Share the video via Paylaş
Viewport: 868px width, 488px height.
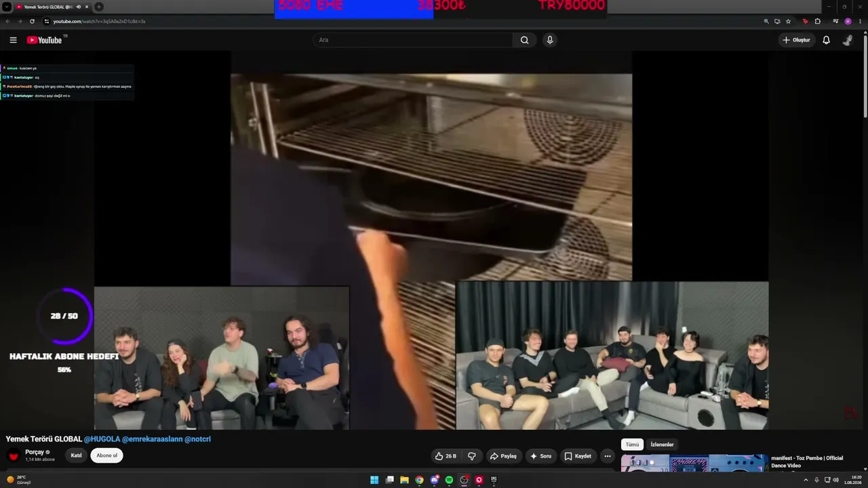point(503,456)
